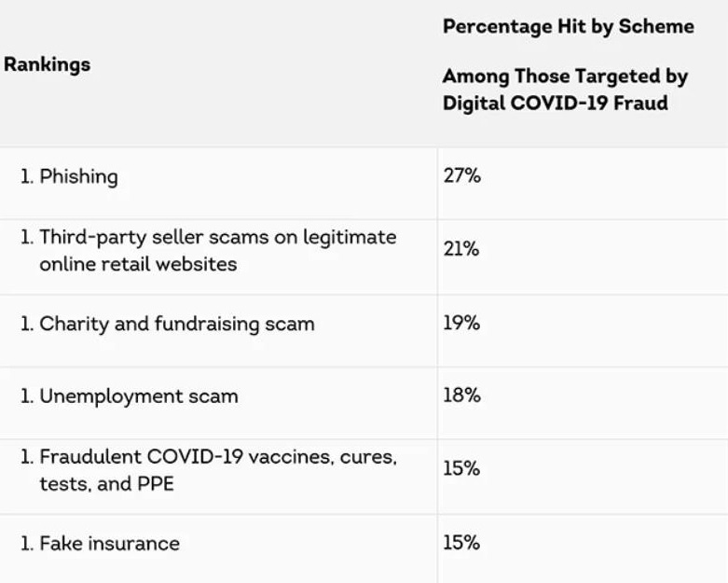The width and height of the screenshot is (728, 583).
Task: Click 'Among Those Targeted by Digital COVID-19 Fraud' text
Action: [x=564, y=90]
